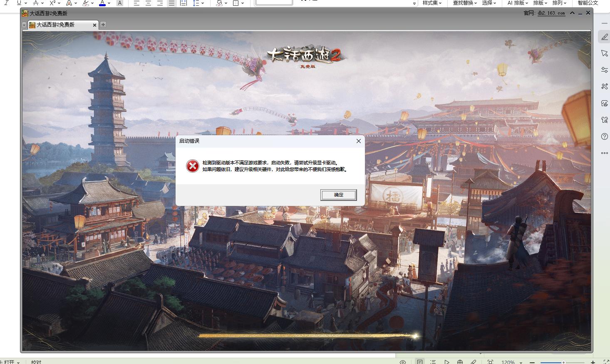Open superscript options dropdown arrow
Image resolution: width=610 pixels, height=364 pixels.
coord(59,3)
